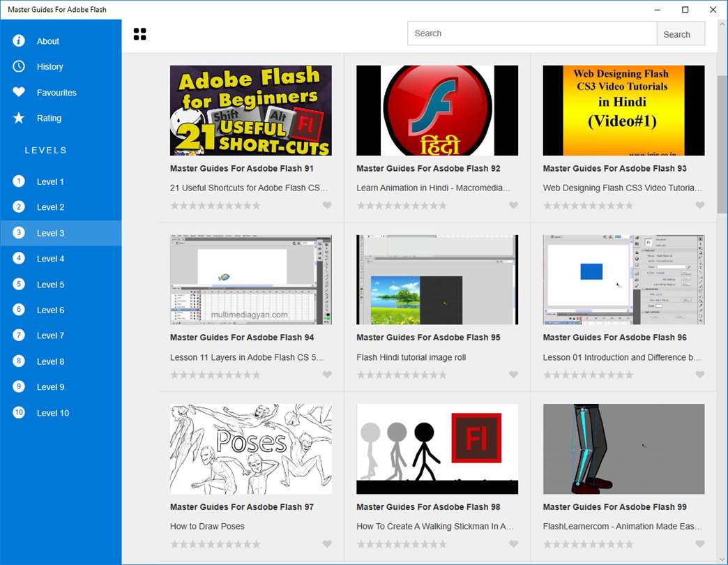This screenshot has height=565, width=728.
Task: Click 'Lesson 11 Layers in Adobe Flash CS 5...' text
Action: [x=247, y=357]
